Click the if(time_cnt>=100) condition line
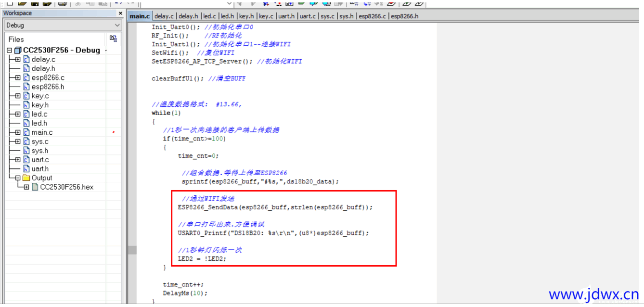Viewport: 644px width, 307px height. coord(194,139)
